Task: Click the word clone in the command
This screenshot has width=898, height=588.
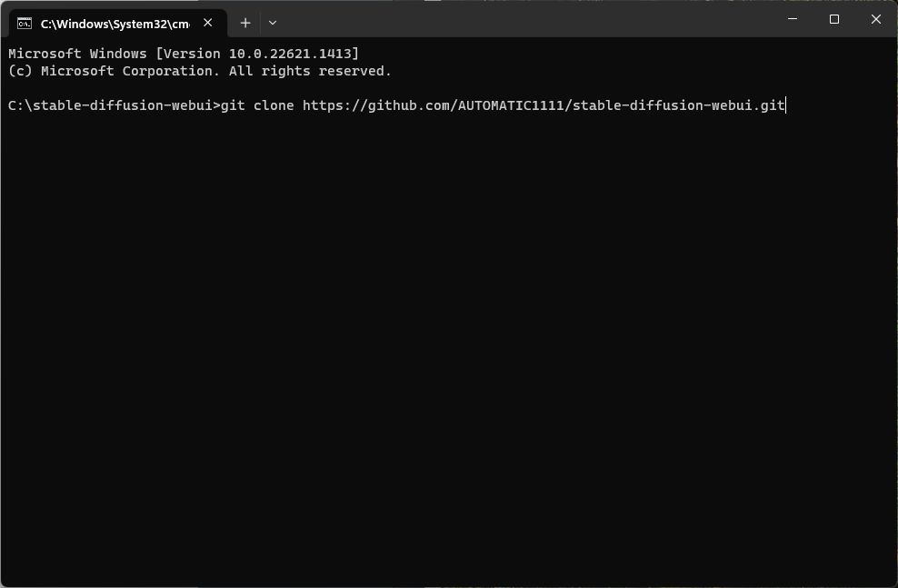Action: (x=274, y=105)
